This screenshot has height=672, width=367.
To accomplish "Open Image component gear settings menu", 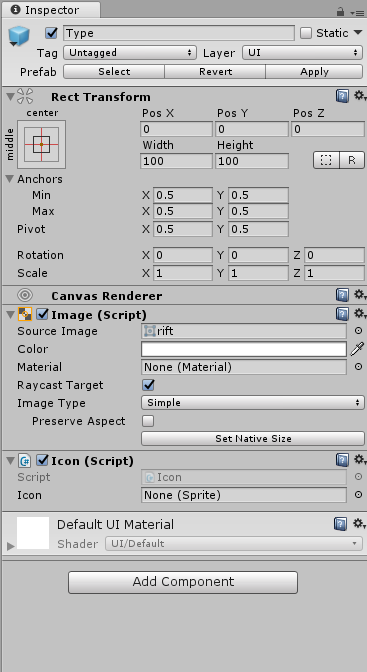I will tap(359, 314).
